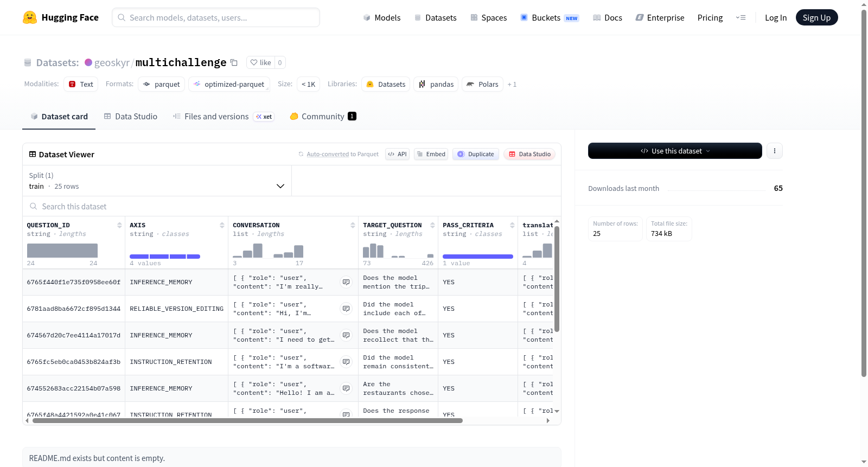The height and width of the screenshot is (467, 868).
Task: Click the Hugging Face logo icon
Action: [30, 17]
